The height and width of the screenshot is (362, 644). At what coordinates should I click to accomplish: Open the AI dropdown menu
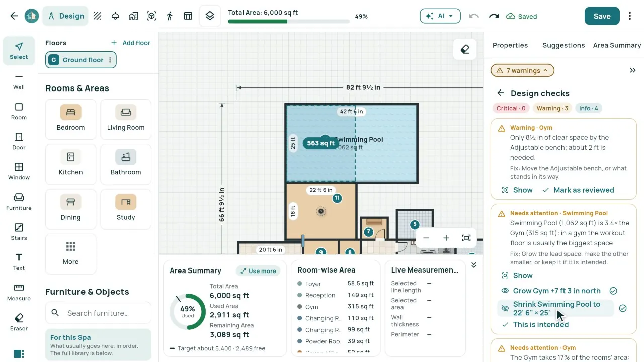point(440,16)
